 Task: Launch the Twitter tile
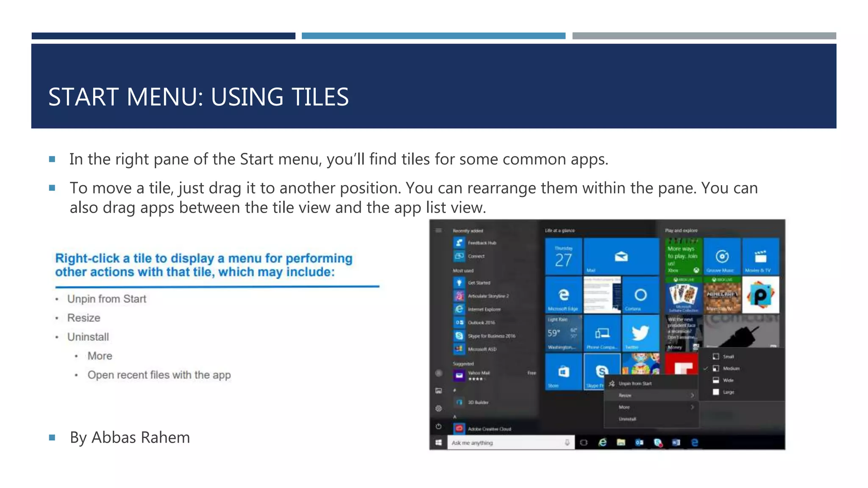[x=640, y=333]
